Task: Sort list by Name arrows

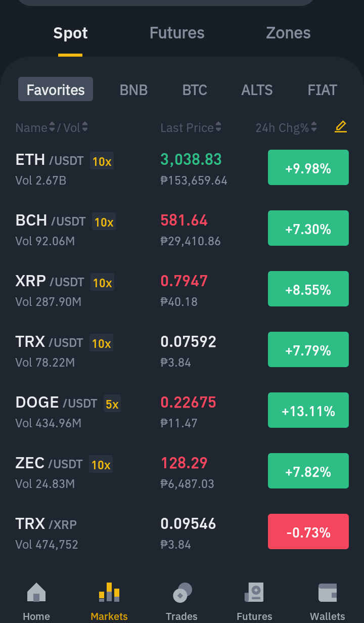Action: pyautogui.click(x=52, y=127)
